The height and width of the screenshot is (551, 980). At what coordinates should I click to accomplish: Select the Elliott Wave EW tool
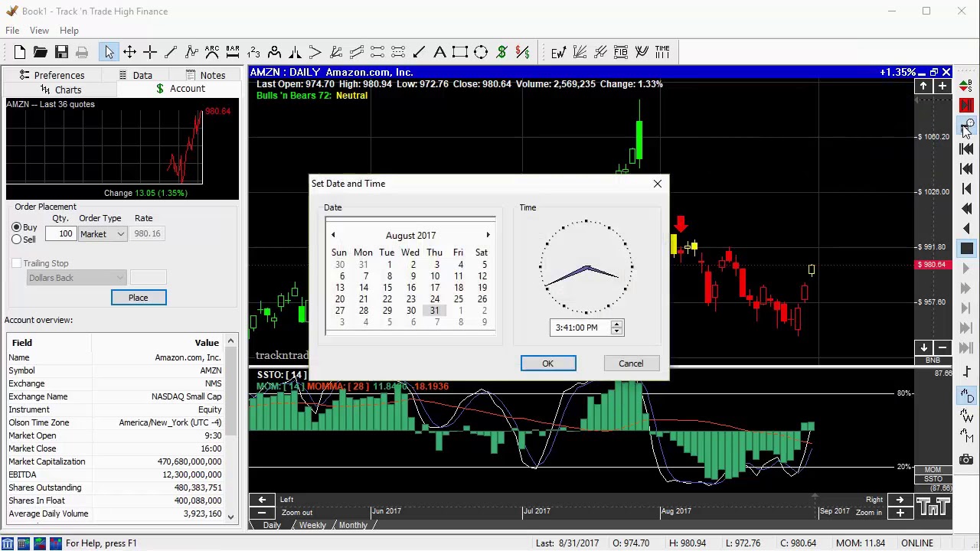(x=558, y=52)
